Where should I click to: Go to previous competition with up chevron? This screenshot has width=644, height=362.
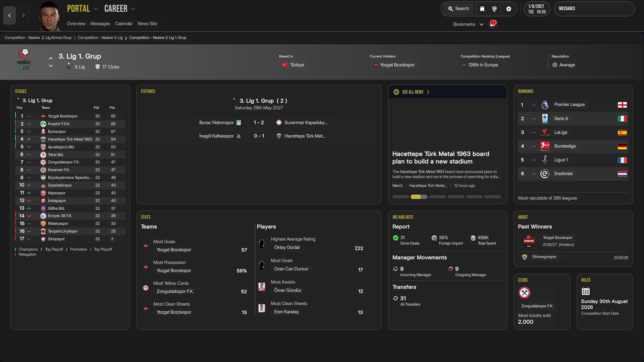pos(51,58)
